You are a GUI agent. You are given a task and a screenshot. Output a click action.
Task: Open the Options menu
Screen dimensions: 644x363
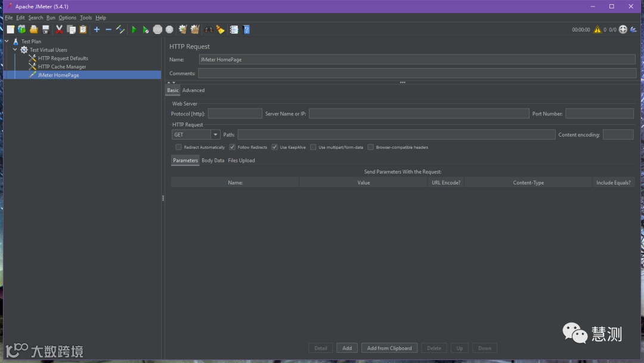click(67, 18)
